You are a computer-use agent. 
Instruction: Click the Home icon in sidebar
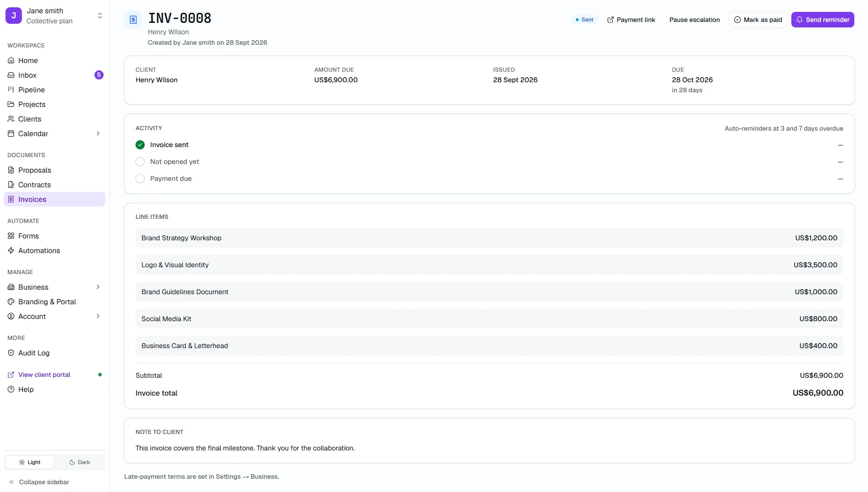pyautogui.click(x=11, y=60)
